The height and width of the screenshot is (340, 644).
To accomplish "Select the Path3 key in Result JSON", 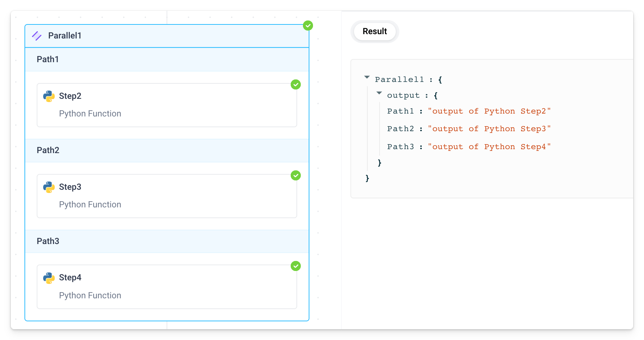I will point(400,146).
